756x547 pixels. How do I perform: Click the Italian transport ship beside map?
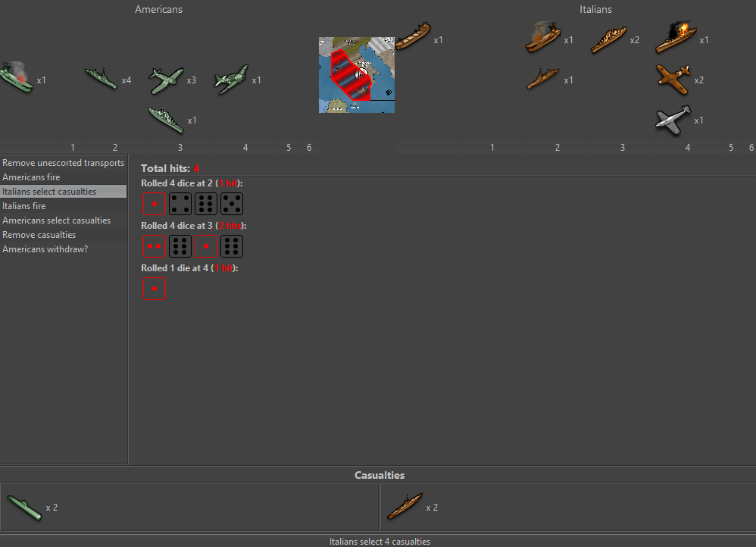pos(412,37)
